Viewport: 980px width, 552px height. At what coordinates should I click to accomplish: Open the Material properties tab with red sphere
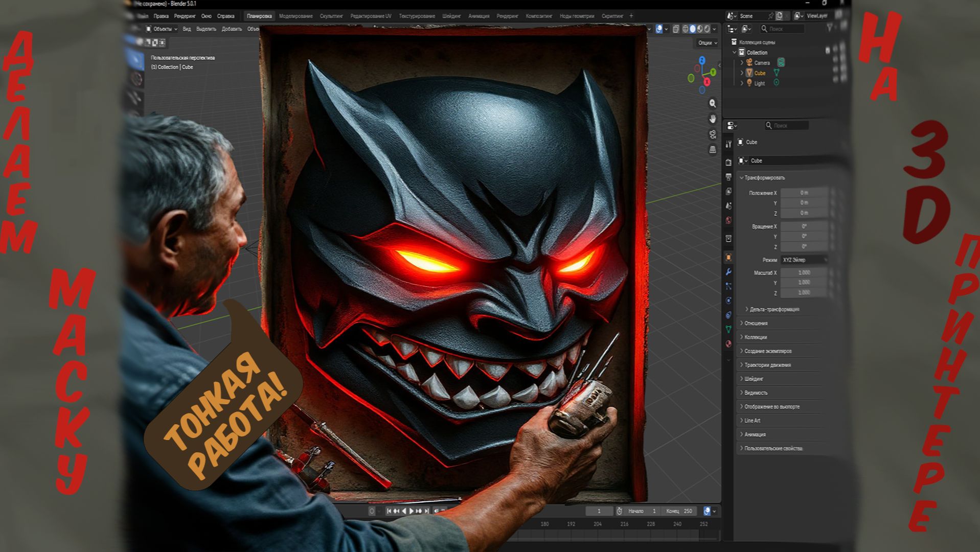point(728,344)
